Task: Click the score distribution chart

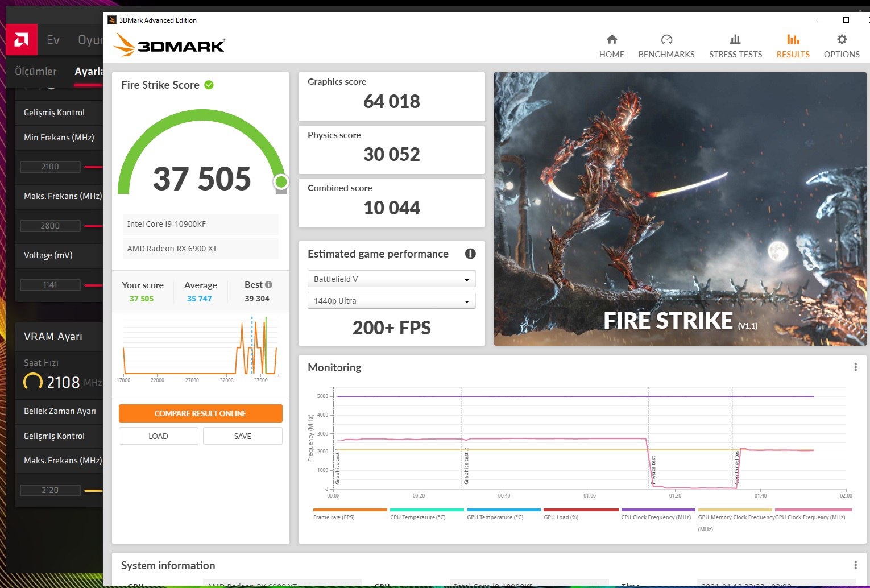Action: [x=200, y=349]
